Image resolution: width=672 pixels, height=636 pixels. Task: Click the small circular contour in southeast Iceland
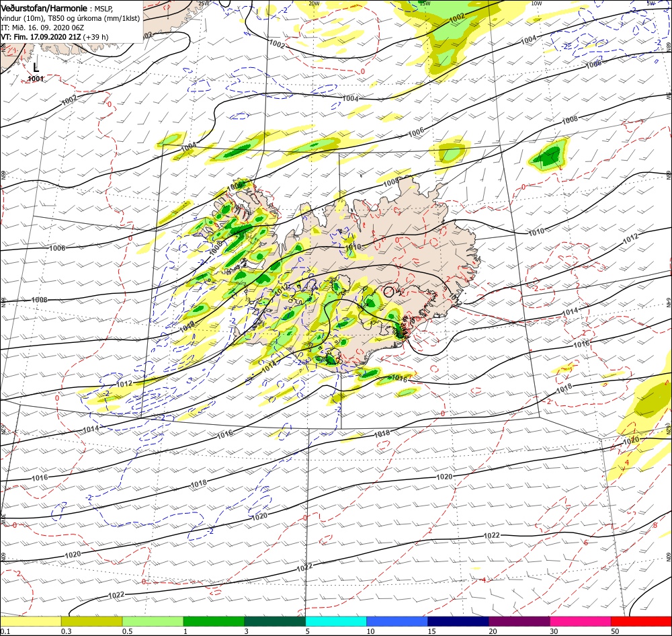(x=388, y=292)
